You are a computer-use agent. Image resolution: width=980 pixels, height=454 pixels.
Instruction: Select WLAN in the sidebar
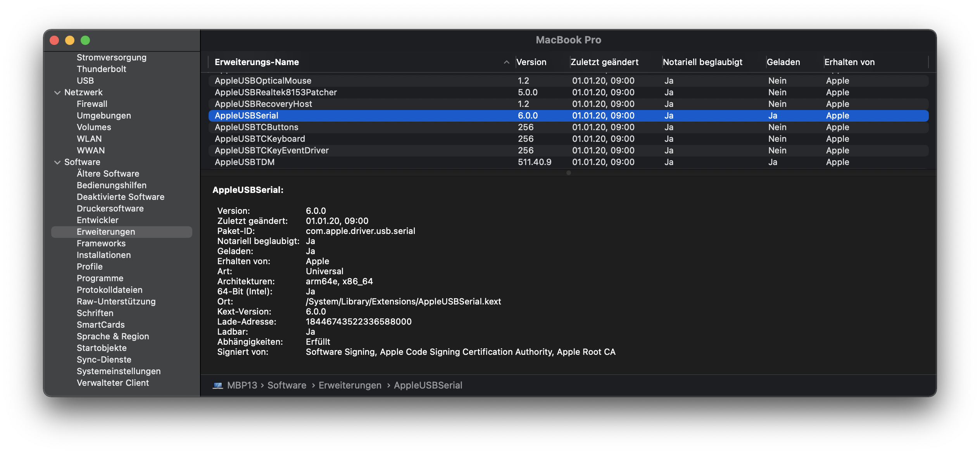pyautogui.click(x=89, y=139)
